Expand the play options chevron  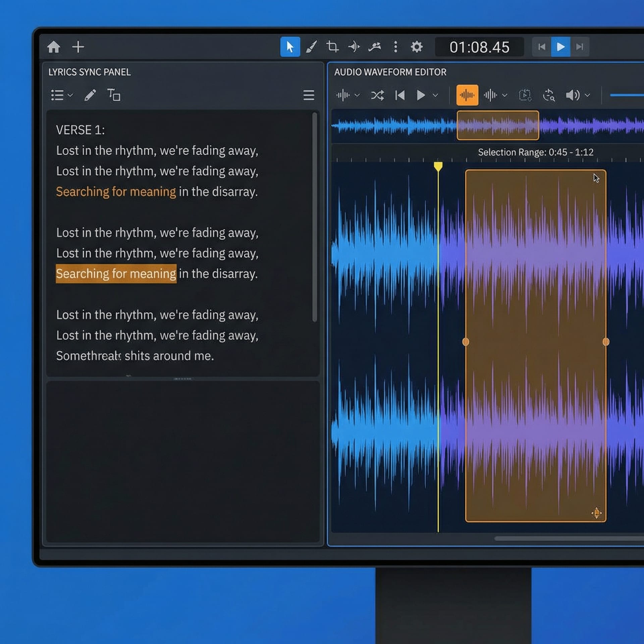tap(435, 95)
